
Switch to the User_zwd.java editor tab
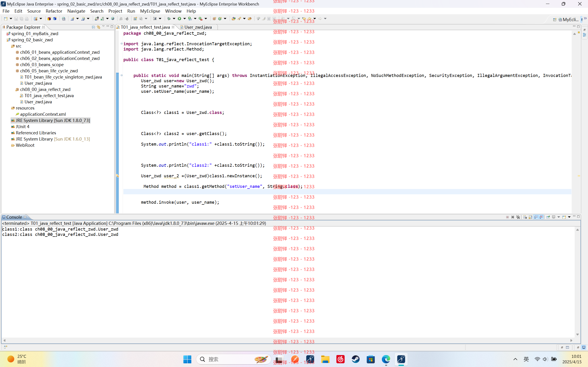[x=198, y=27]
